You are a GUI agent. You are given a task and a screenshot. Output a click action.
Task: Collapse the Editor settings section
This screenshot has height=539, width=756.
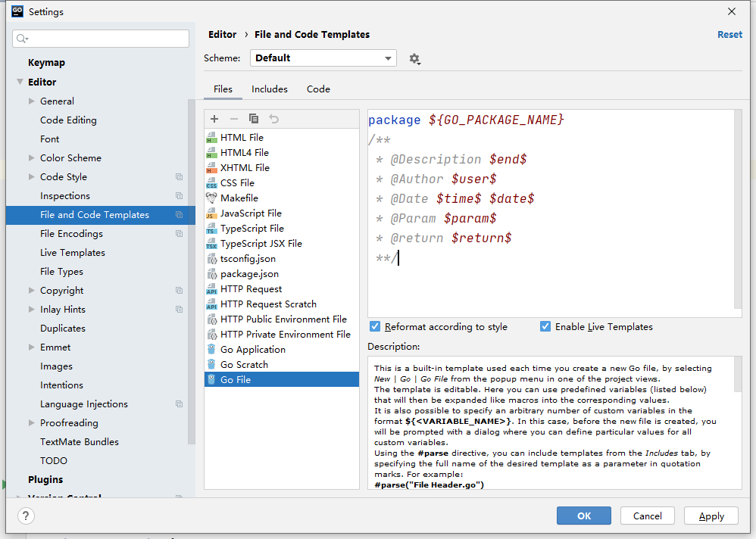[20, 83]
